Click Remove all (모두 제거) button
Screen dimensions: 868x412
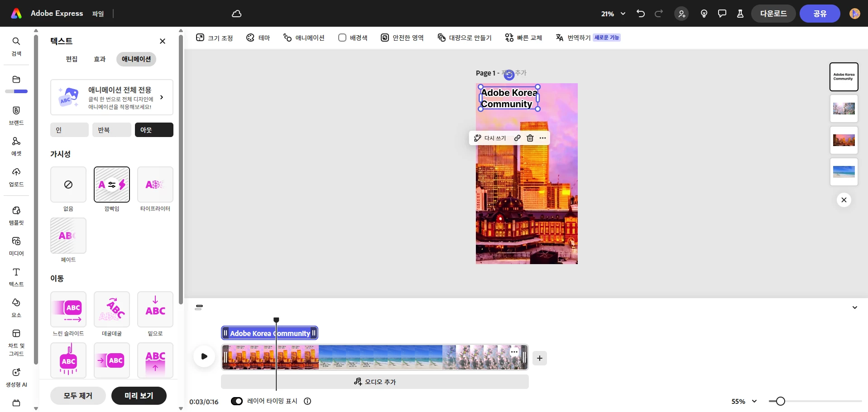click(78, 396)
